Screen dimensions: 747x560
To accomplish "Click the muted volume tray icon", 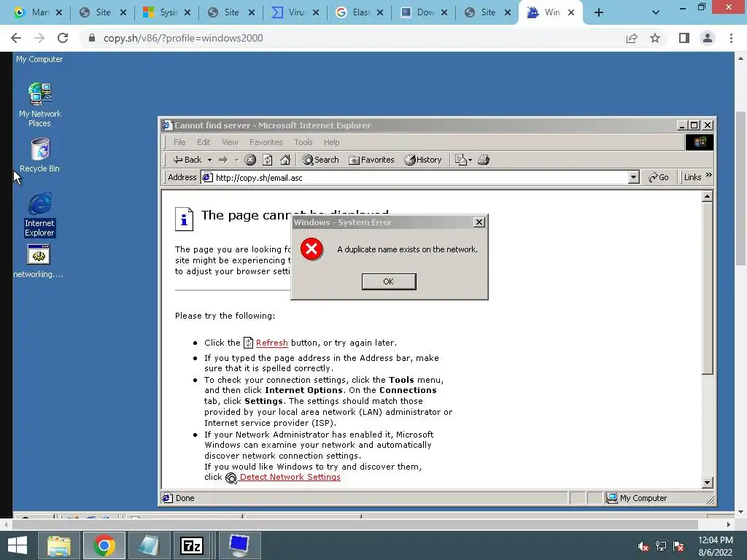I will [643, 546].
